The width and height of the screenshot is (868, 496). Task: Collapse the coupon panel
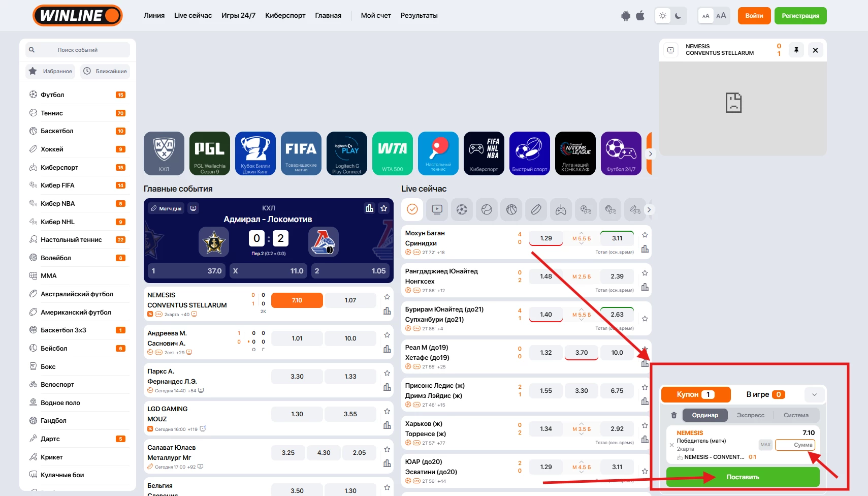click(815, 394)
